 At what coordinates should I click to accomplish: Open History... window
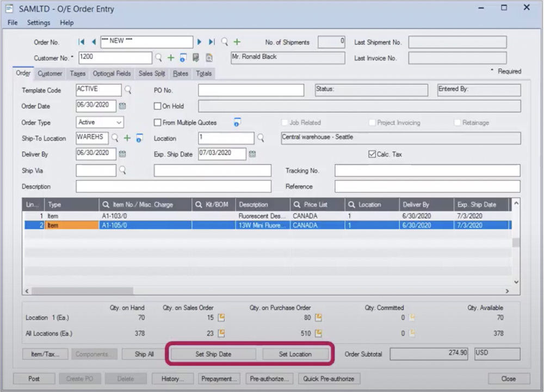[172, 379]
